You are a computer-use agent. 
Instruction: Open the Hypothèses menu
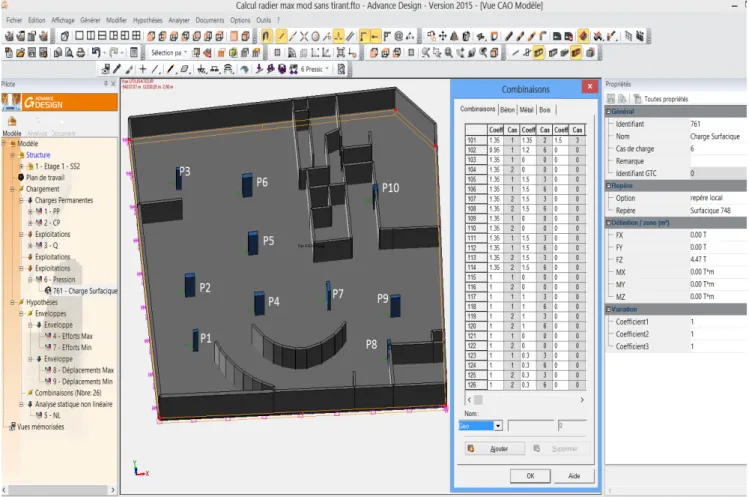148,20
